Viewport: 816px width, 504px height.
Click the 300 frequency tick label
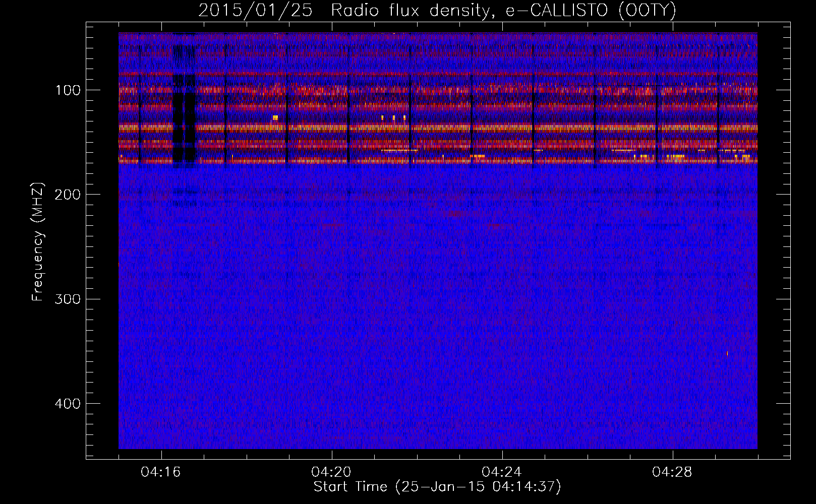pos(67,299)
